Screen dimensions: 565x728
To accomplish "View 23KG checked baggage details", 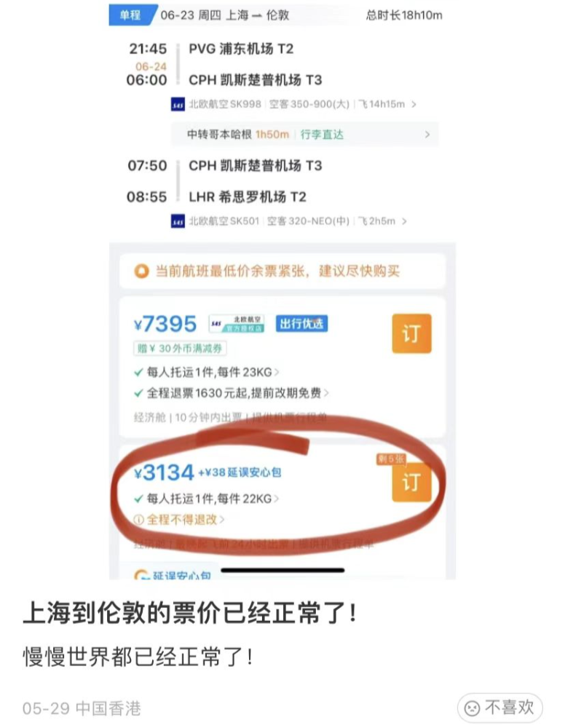I will tap(207, 372).
